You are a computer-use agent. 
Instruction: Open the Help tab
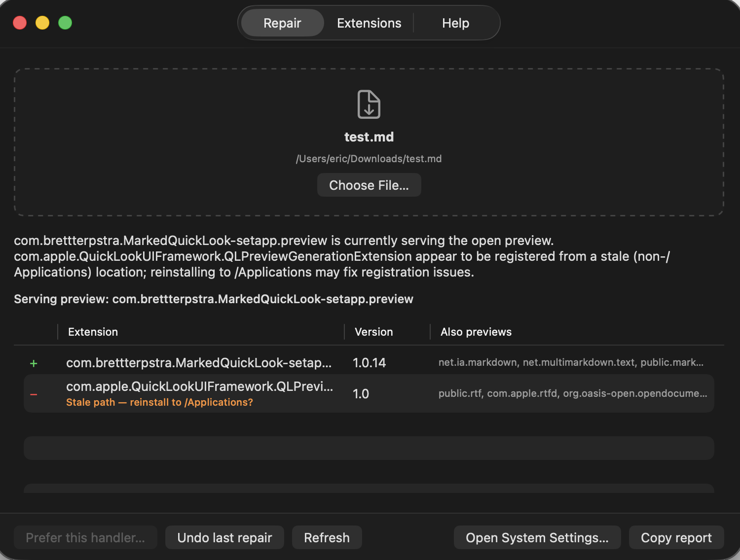455,23
